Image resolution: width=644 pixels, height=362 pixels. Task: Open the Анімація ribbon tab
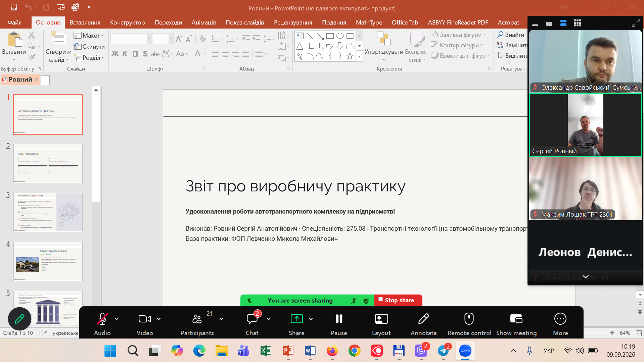(203, 22)
